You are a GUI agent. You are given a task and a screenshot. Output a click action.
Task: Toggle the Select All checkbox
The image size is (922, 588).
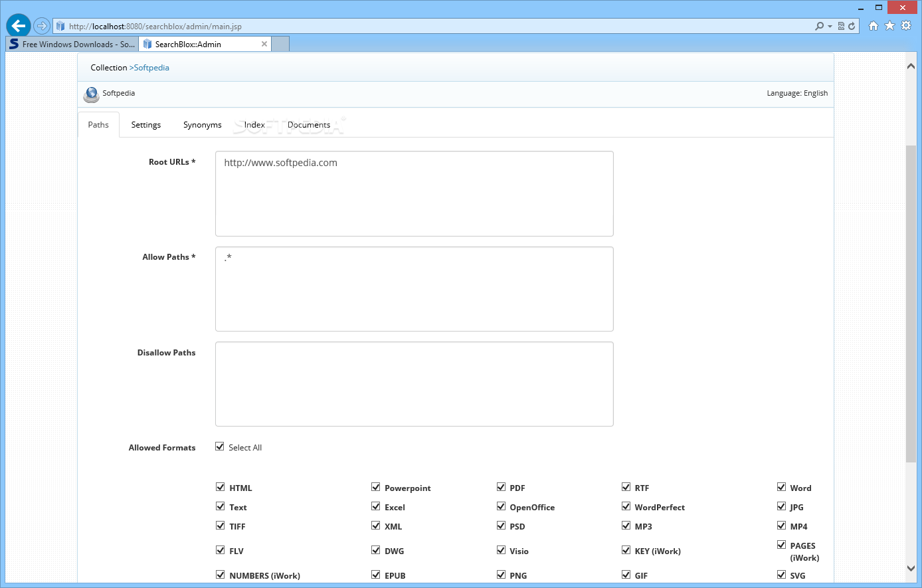tap(220, 446)
